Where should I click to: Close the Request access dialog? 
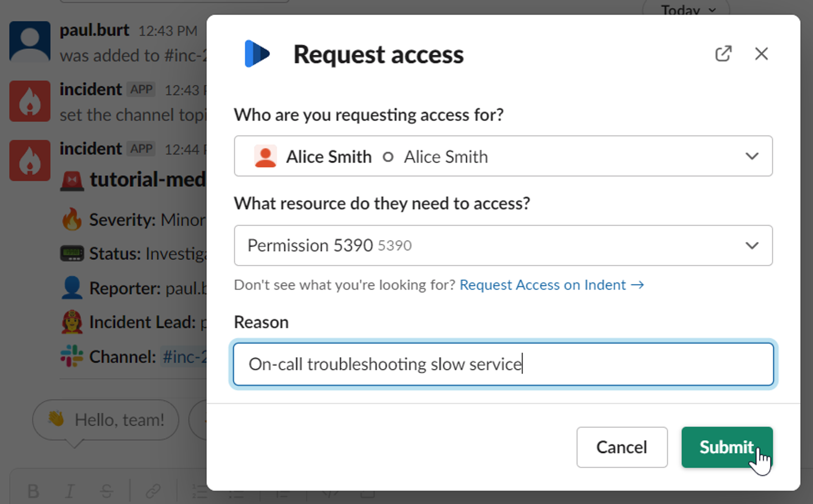(x=761, y=54)
